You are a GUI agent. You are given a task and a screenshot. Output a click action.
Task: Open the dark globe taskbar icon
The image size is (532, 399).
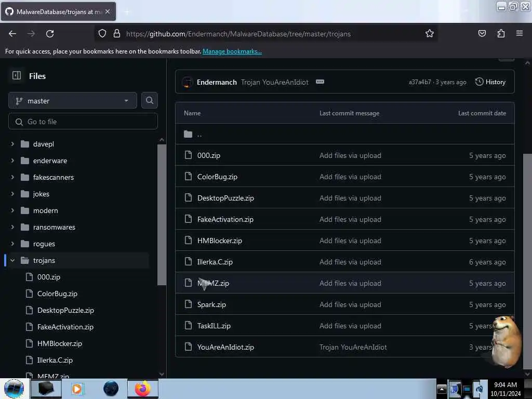coord(111,389)
